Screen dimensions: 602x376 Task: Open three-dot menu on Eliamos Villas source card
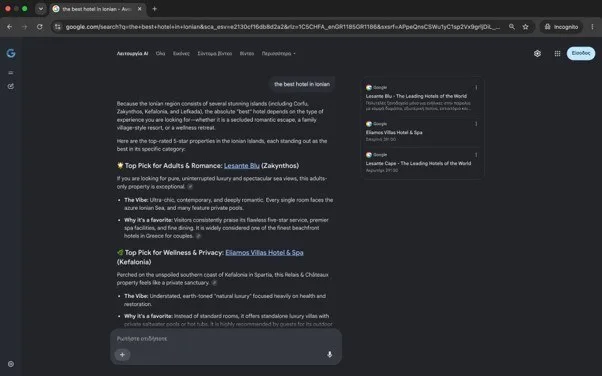click(476, 124)
